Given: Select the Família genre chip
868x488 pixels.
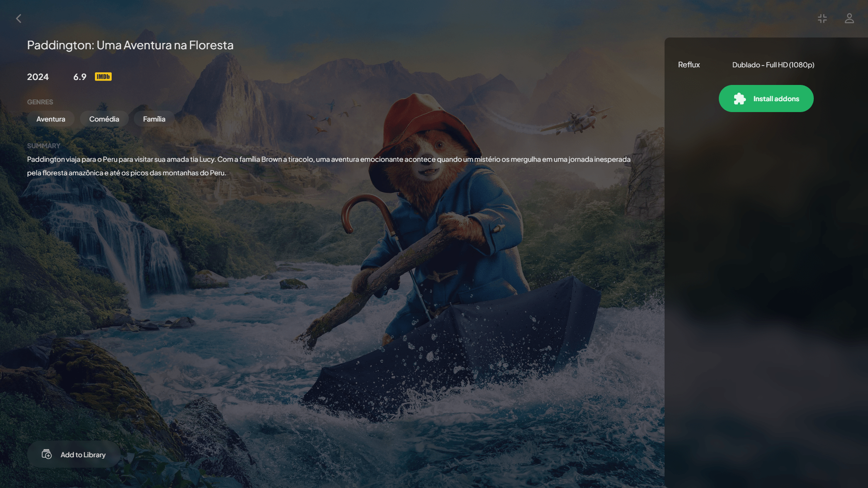Looking at the screenshot, I should [x=154, y=119].
